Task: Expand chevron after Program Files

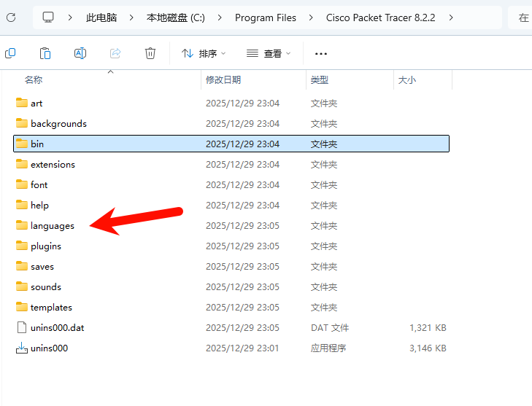Action: tap(311, 17)
